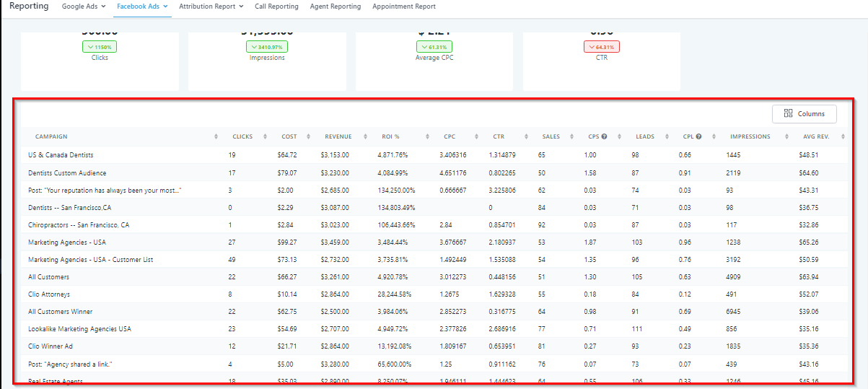Open the Call Reporting tab

click(276, 6)
